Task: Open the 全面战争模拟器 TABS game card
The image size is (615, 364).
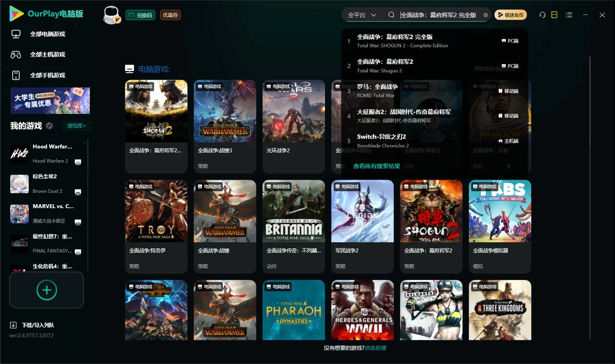Action: (500, 227)
